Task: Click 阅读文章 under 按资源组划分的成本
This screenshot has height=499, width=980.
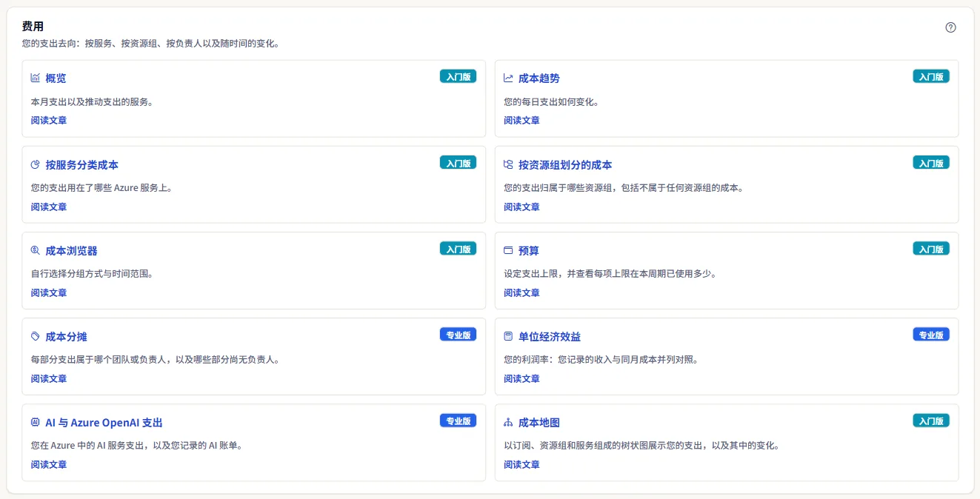Action: point(521,207)
